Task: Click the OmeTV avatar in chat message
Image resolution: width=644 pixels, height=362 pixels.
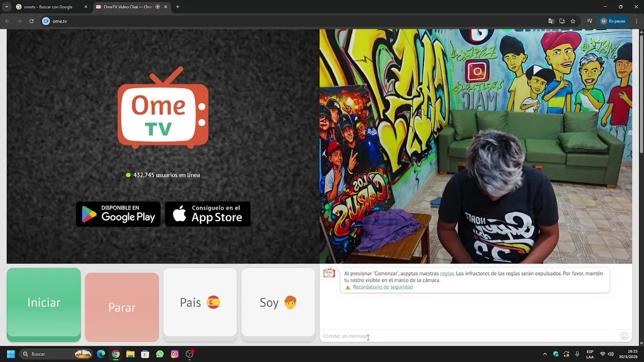Action: coord(329,273)
